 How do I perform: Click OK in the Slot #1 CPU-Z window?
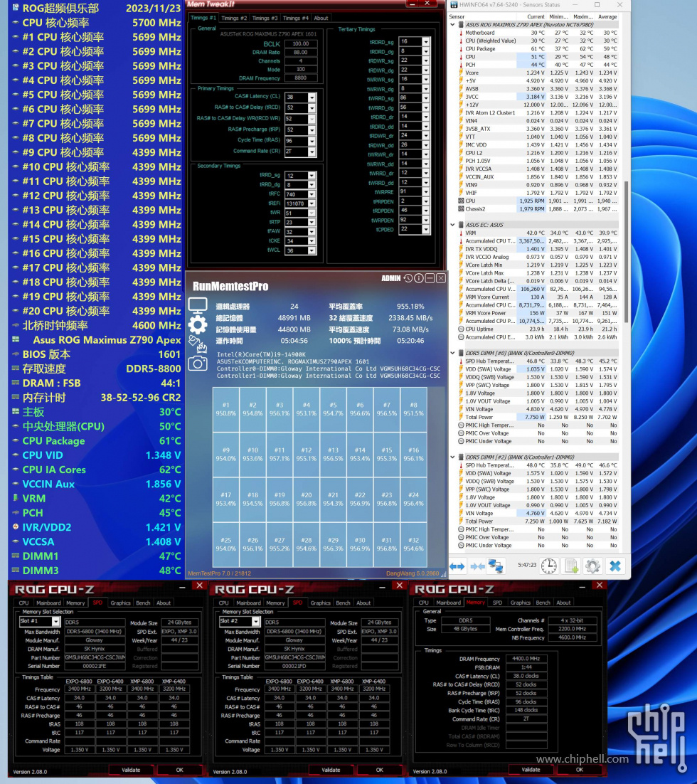coord(179,770)
